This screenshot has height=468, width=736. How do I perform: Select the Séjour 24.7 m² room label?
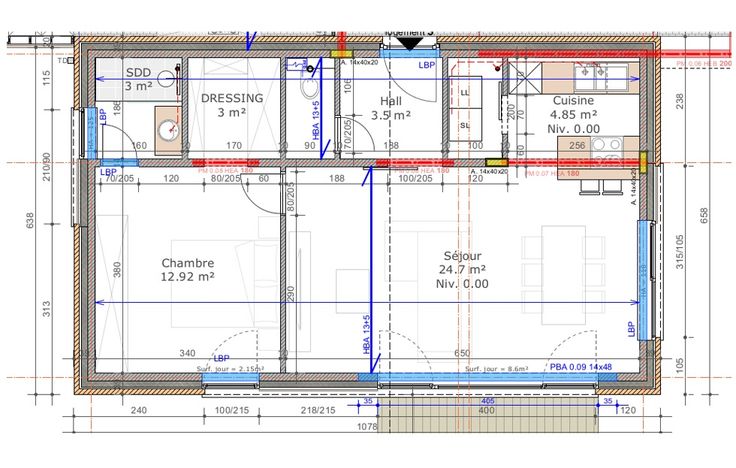pyautogui.click(x=461, y=269)
